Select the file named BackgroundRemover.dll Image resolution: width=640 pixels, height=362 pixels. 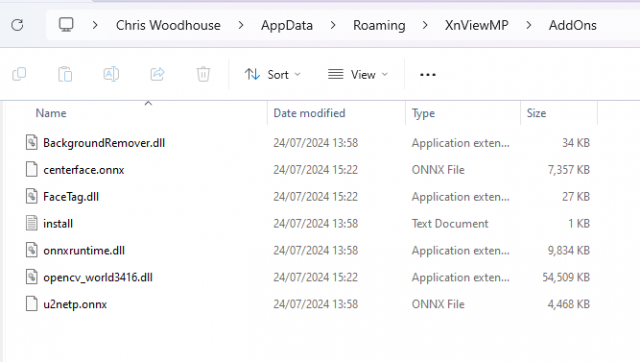pyautogui.click(x=104, y=143)
